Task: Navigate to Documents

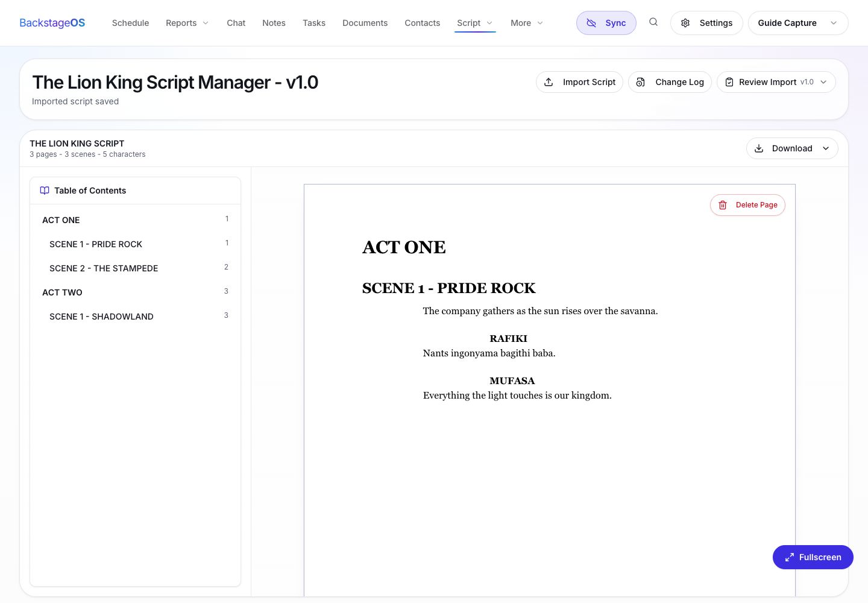Action: point(365,23)
